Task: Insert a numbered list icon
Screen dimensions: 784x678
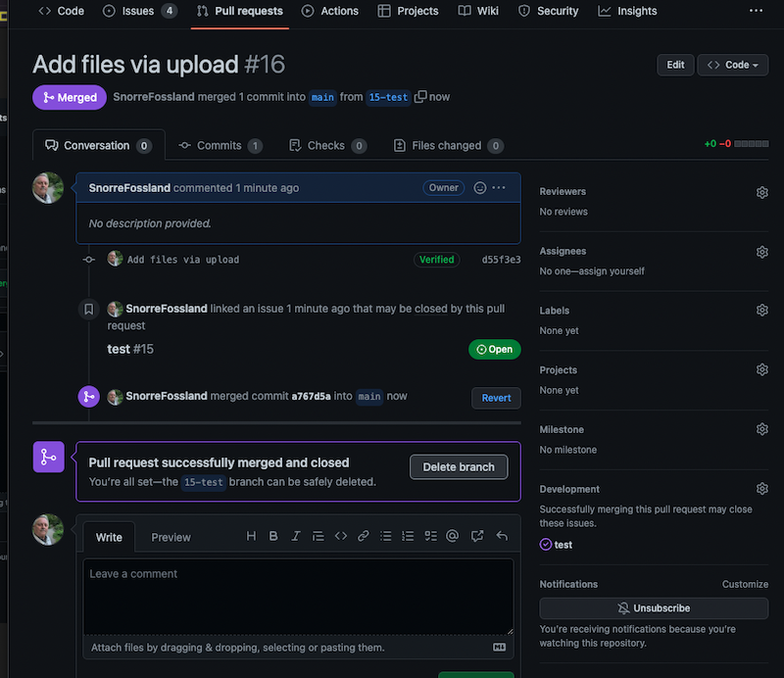Action: click(408, 536)
